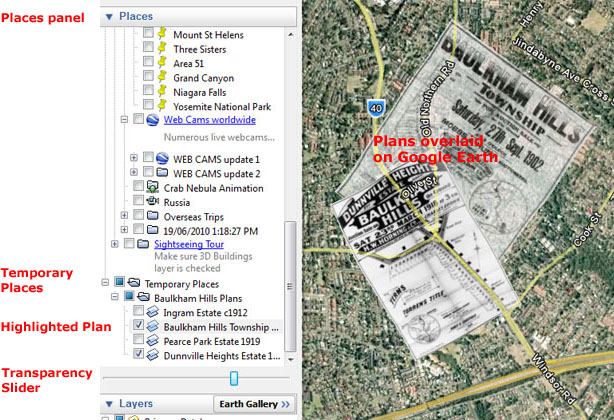Viewport: 614px width, 420px height.
Task: Enable the Area 51 placemark checkbox
Action: click(148, 61)
